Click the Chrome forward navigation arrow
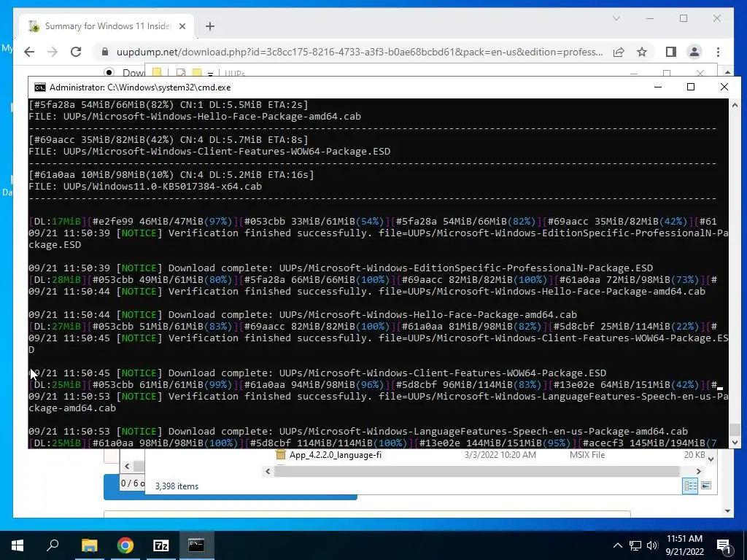 [x=53, y=52]
